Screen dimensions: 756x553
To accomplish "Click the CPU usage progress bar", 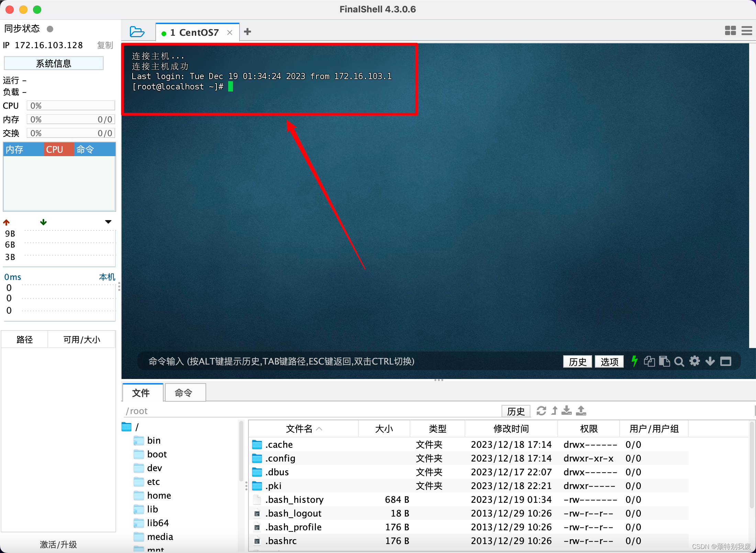I will coord(70,105).
